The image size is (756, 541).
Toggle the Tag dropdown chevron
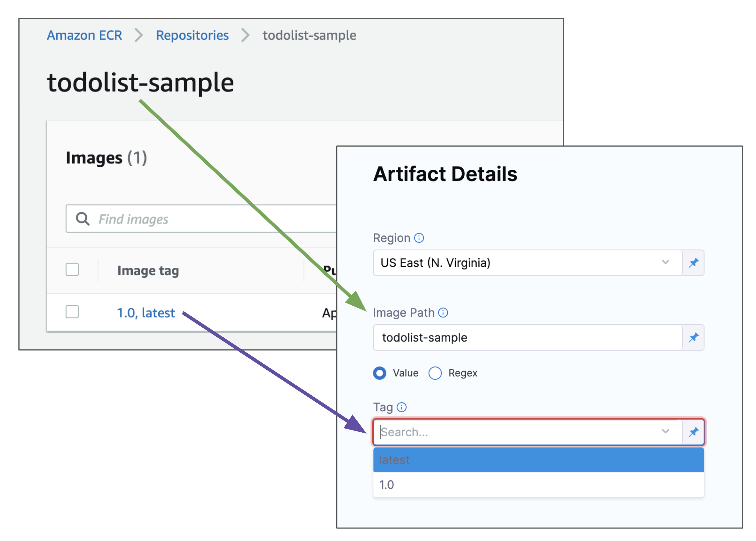pyautogui.click(x=665, y=431)
